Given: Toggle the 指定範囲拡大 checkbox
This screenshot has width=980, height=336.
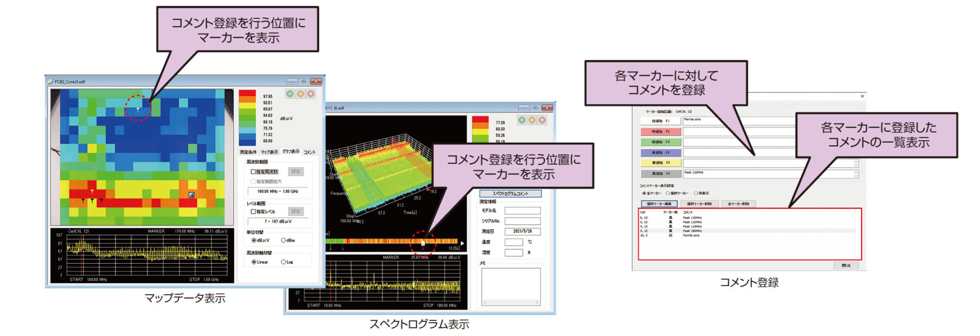Looking at the screenshot, I should 253,182.
